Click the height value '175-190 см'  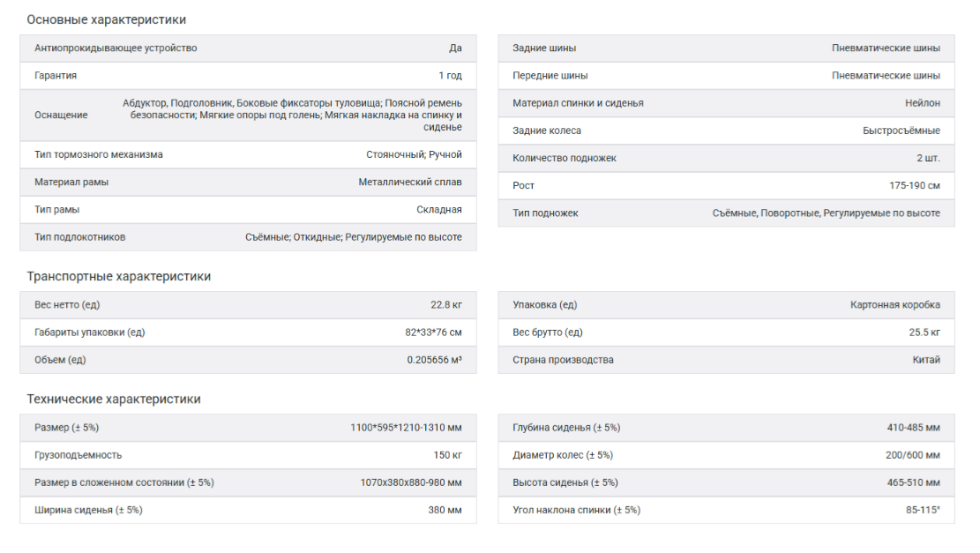915,185
